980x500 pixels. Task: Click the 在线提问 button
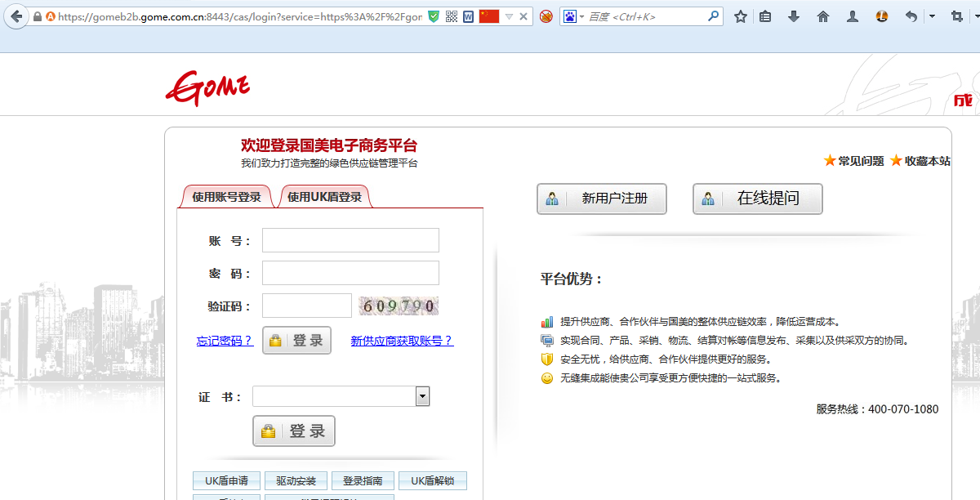758,199
